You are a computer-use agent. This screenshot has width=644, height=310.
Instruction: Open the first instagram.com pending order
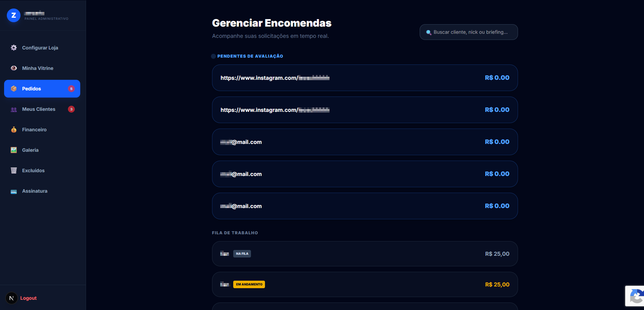click(x=365, y=78)
